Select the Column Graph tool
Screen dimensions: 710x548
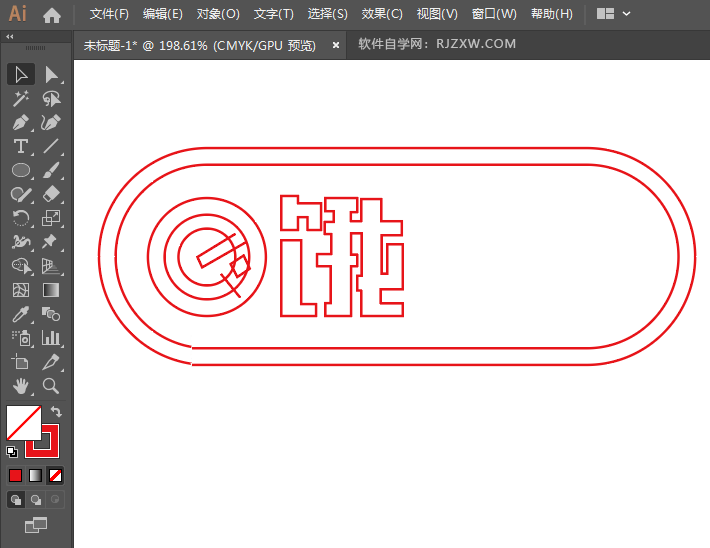point(51,338)
